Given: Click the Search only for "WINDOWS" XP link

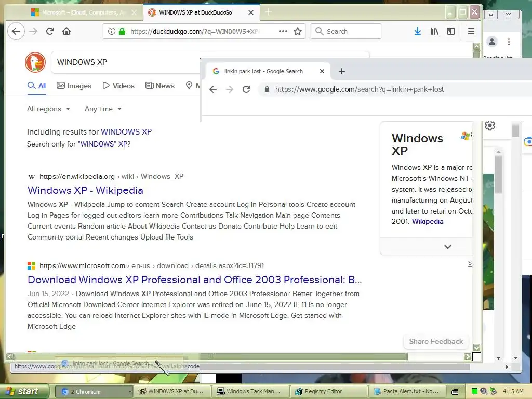Looking at the screenshot, I should [104, 144].
